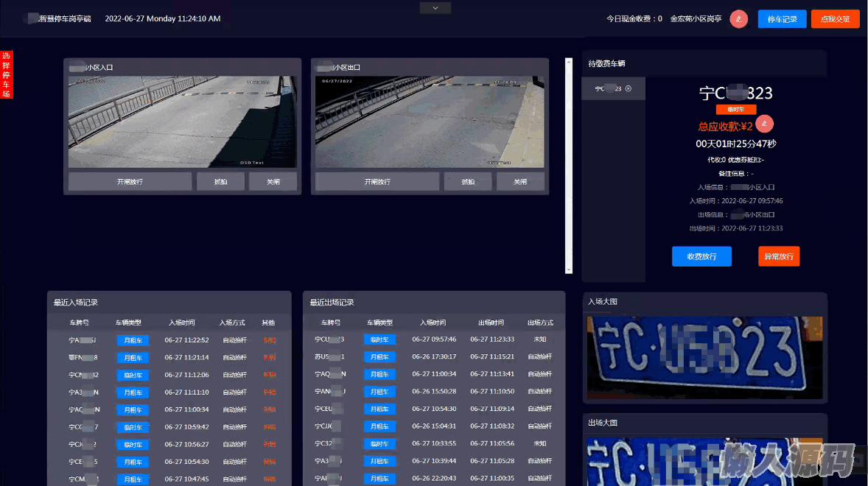Click 抓拍 under the exit camera
868x486 pixels.
tap(468, 181)
